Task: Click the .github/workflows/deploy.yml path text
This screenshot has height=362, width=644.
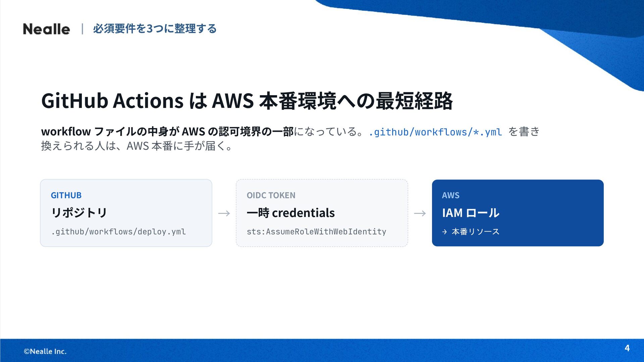Action: coord(118,232)
